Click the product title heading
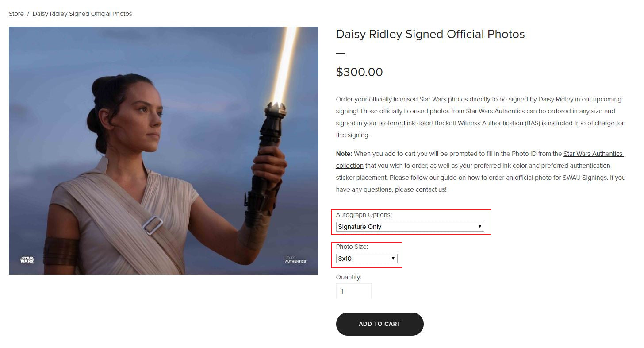Screen dimensions: 644x348 (x=430, y=34)
